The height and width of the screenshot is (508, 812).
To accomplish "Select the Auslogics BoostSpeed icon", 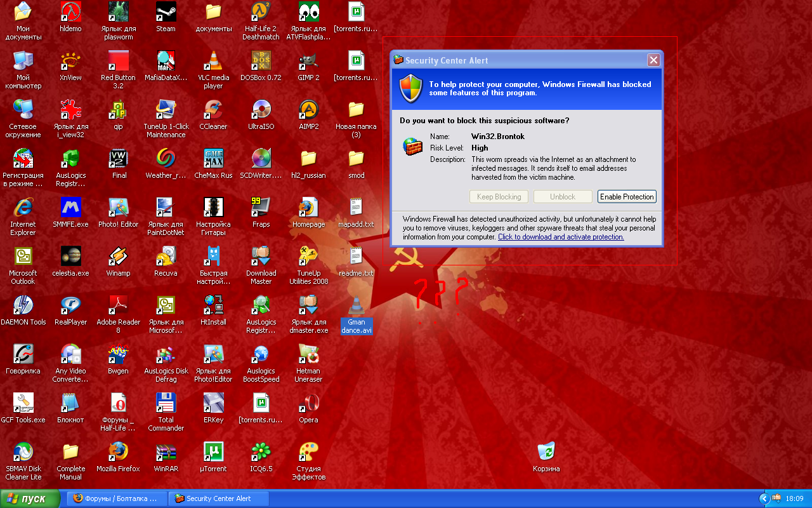I will pos(261,354).
